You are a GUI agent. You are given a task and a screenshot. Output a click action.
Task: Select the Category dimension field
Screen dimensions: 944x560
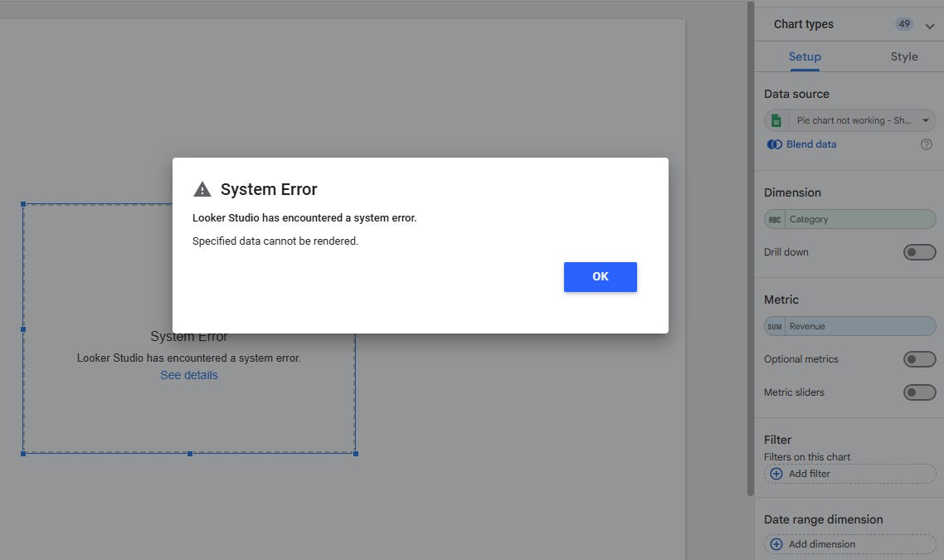[850, 219]
